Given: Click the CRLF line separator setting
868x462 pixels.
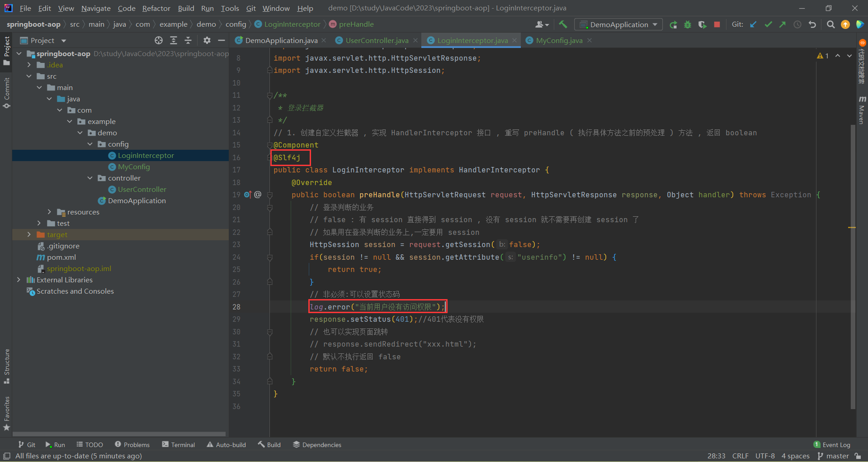Looking at the screenshot, I should coord(741,456).
